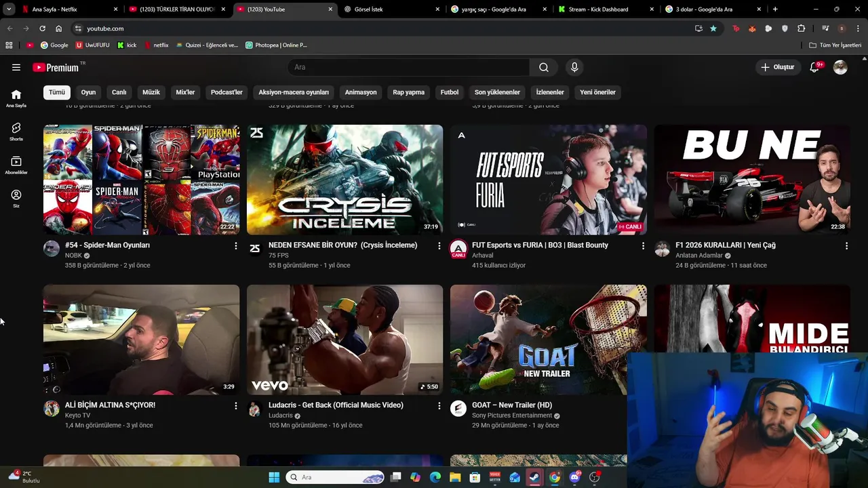Open the Windows Start menu
Viewport: 868px width, 488px height.
(x=274, y=477)
